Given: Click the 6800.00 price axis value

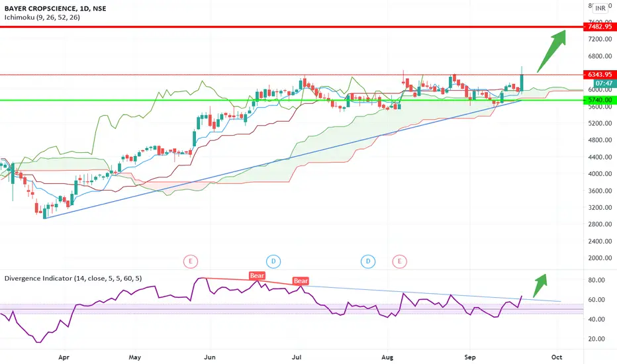Looking at the screenshot, I should coord(600,56).
